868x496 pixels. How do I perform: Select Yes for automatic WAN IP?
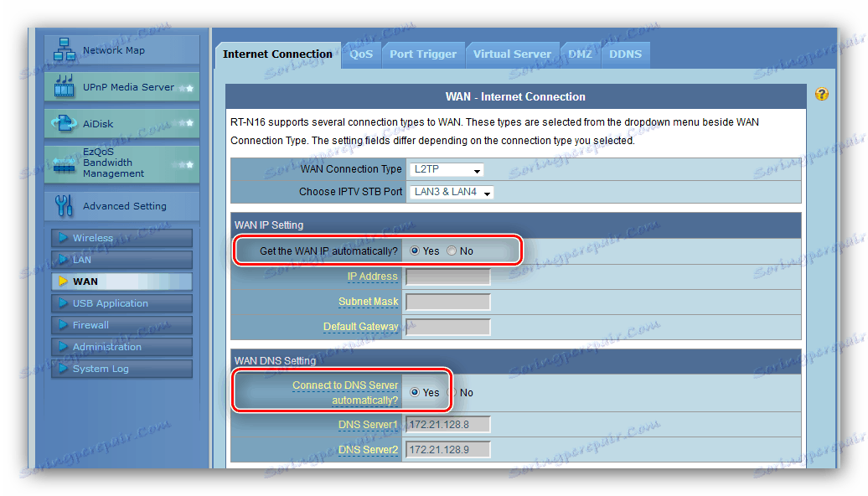pyautogui.click(x=415, y=251)
